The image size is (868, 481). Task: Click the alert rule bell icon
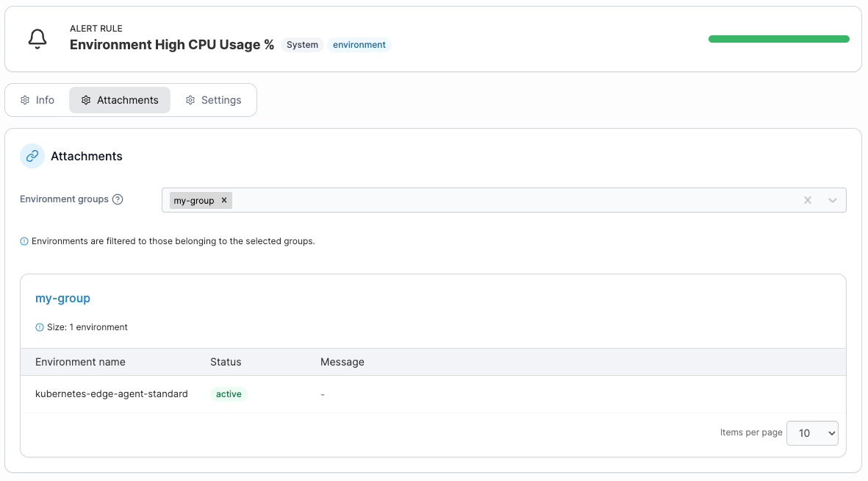pyautogui.click(x=37, y=39)
